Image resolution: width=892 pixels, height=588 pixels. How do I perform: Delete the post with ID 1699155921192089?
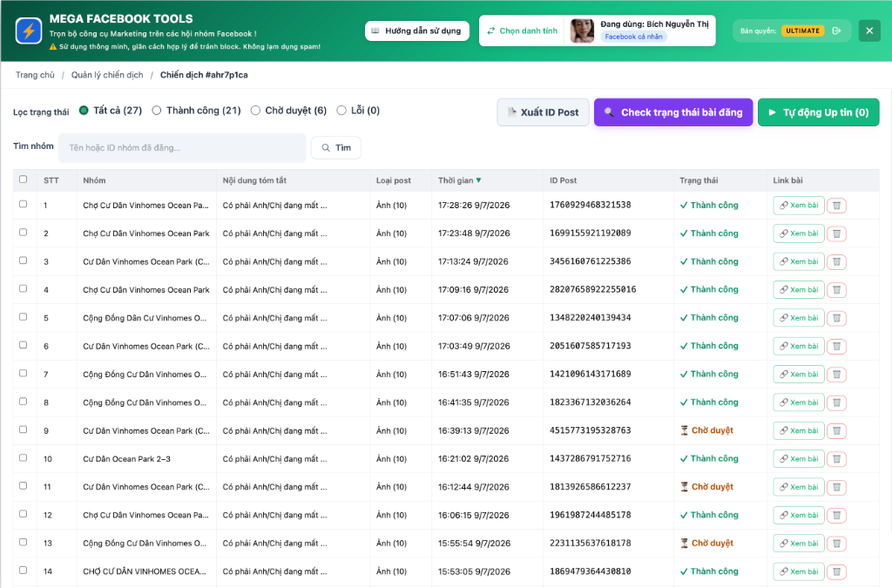pyautogui.click(x=837, y=233)
